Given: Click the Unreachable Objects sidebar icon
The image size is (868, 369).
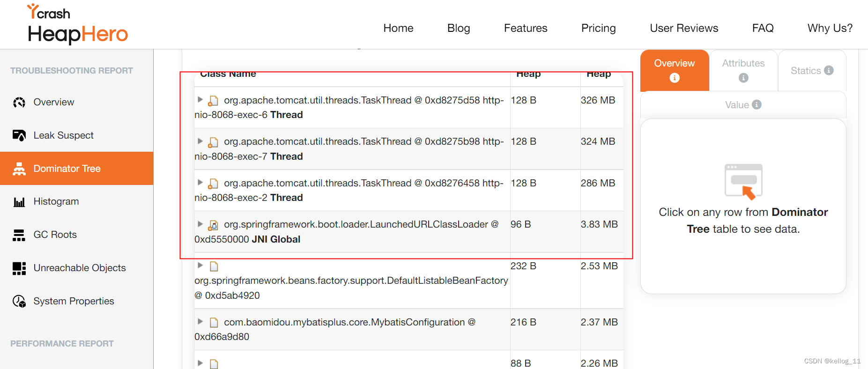Looking at the screenshot, I should 19,268.
